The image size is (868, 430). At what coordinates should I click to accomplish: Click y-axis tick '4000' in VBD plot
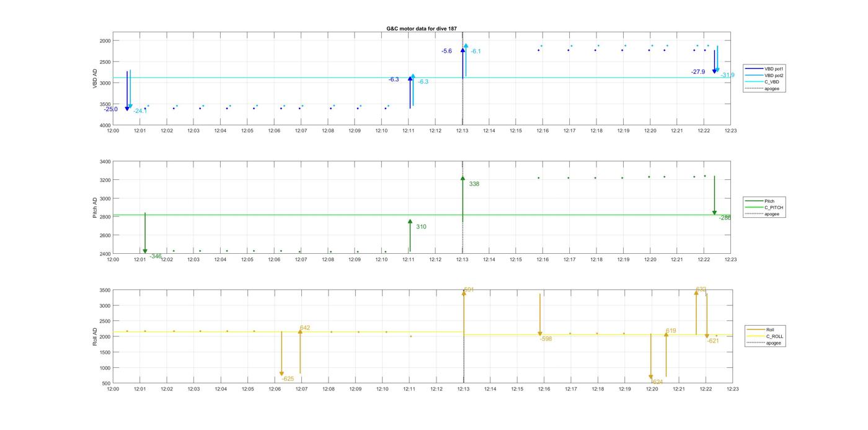pos(105,125)
